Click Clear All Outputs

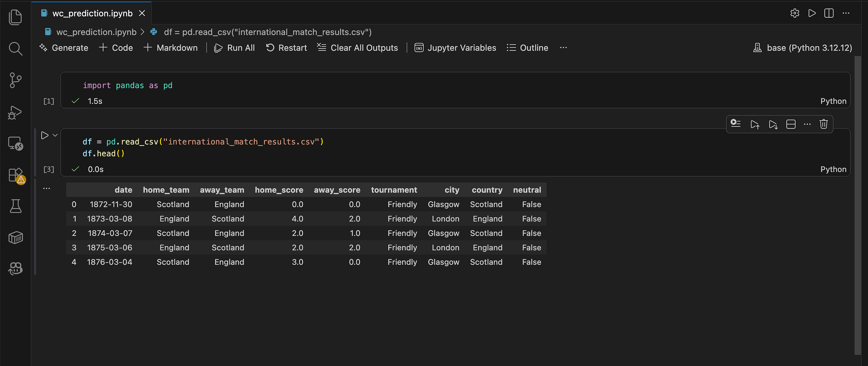click(x=358, y=48)
